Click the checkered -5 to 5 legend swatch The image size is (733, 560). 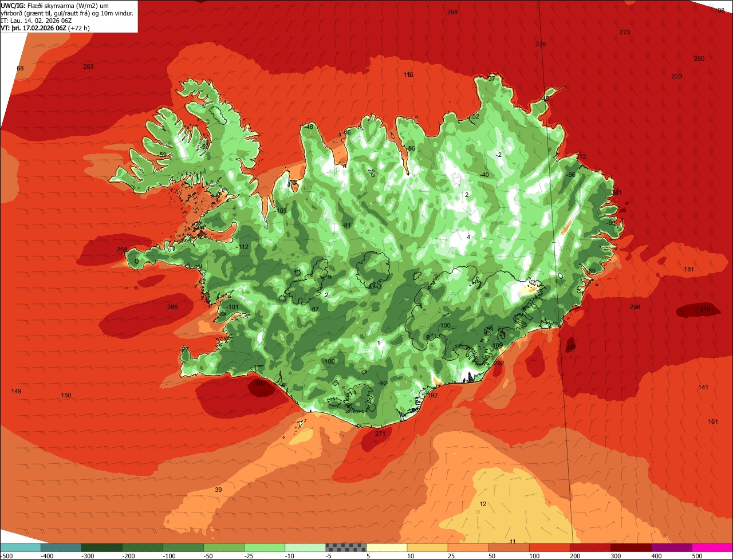345,547
